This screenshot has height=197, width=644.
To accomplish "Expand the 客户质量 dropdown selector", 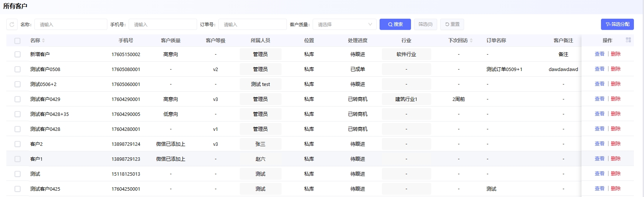I will tap(344, 25).
